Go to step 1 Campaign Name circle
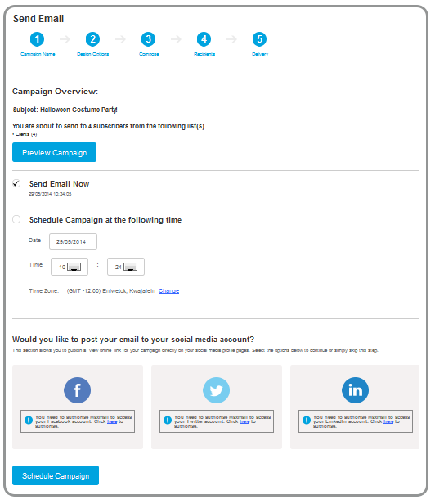 (x=38, y=39)
